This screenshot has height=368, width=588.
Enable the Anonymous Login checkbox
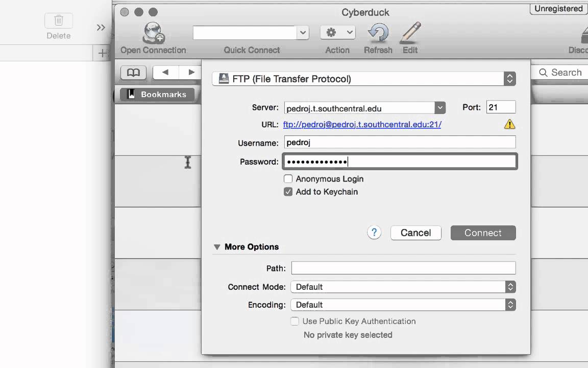(288, 179)
